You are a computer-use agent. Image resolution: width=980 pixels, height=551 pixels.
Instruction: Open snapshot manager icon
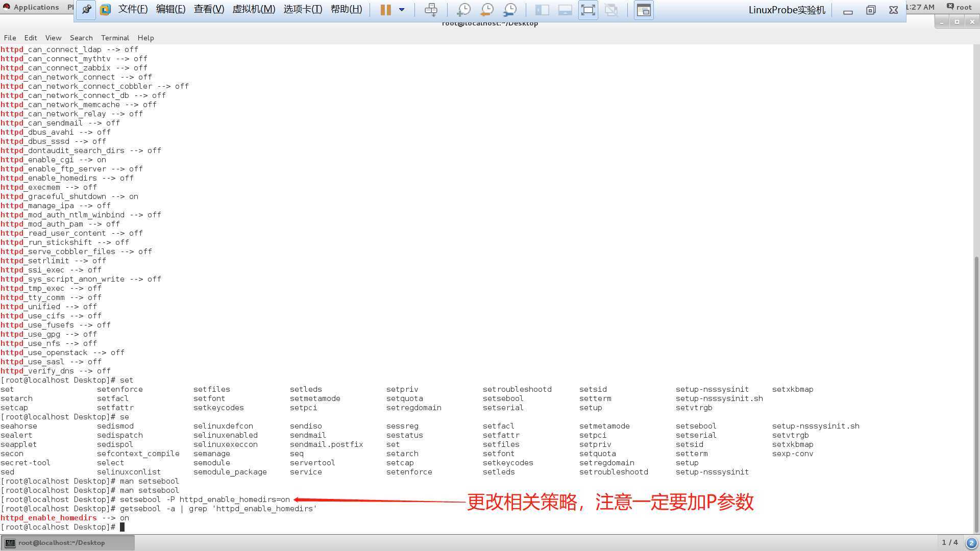[x=510, y=10]
